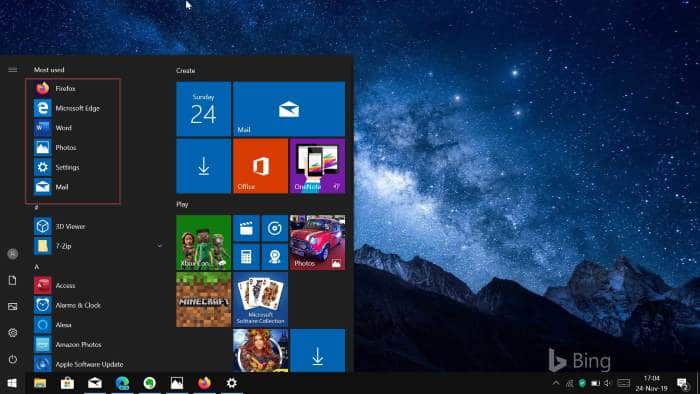Launch the Minecraft tile

click(x=204, y=299)
